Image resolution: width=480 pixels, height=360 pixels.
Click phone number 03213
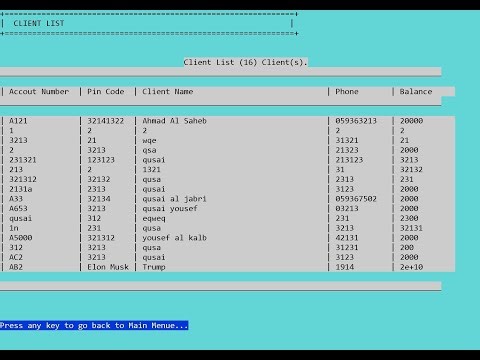coord(347,208)
